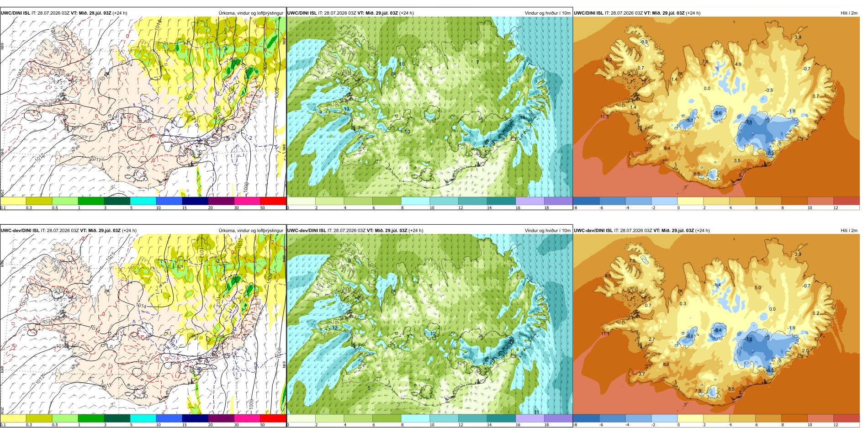Open the UWC/DINI 2m temperature map

pyautogui.click(x=716, y=106)
